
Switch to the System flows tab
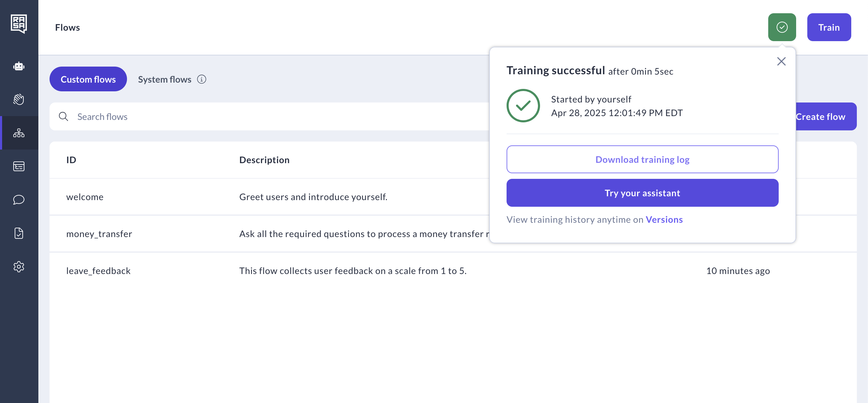pyautogui.click(x=165, y=79)
